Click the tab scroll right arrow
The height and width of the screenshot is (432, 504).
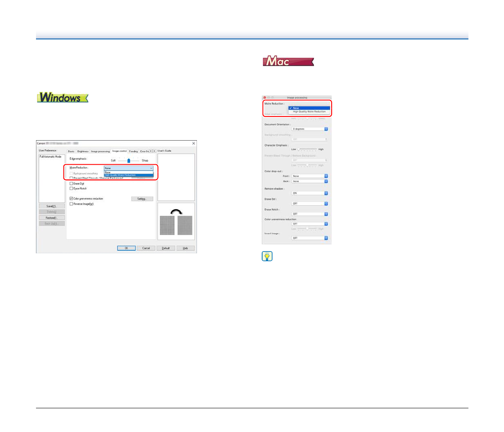[154, 151]
